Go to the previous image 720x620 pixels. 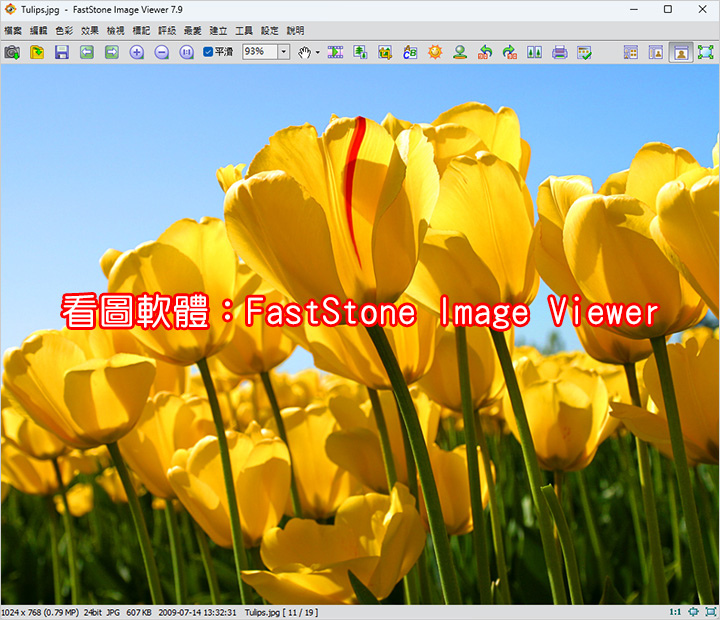[x=87, y=52]
